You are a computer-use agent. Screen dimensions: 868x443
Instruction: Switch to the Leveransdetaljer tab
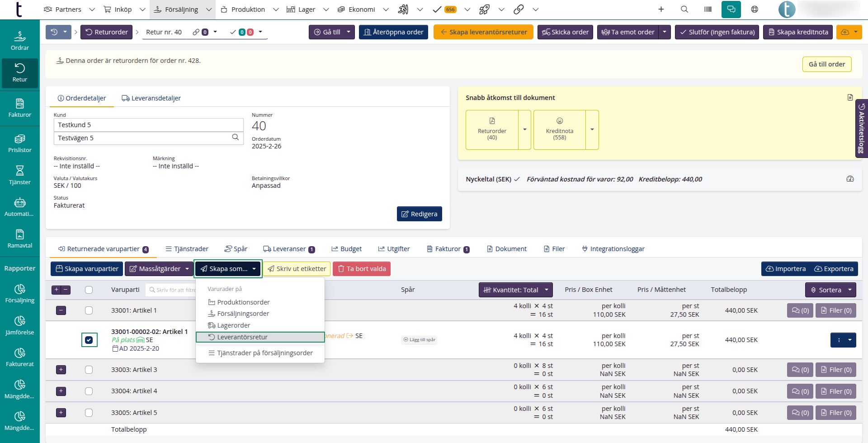click(151, 98)
